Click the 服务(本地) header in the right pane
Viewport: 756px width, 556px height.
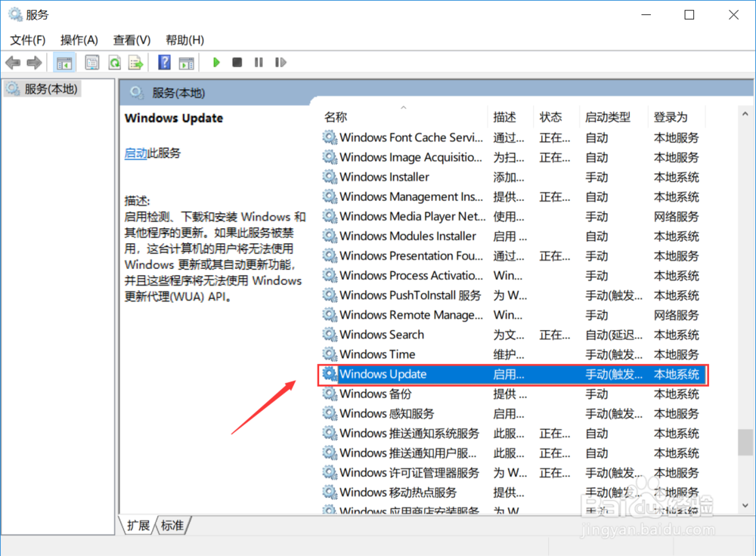[178, 93]
